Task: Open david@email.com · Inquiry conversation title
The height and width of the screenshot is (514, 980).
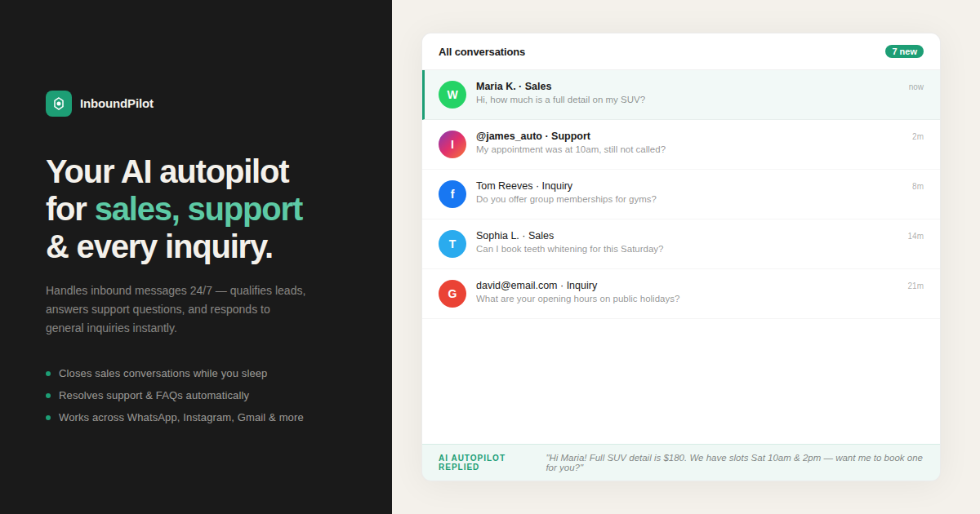Action: pyautogui.click(x=537, y=286)
